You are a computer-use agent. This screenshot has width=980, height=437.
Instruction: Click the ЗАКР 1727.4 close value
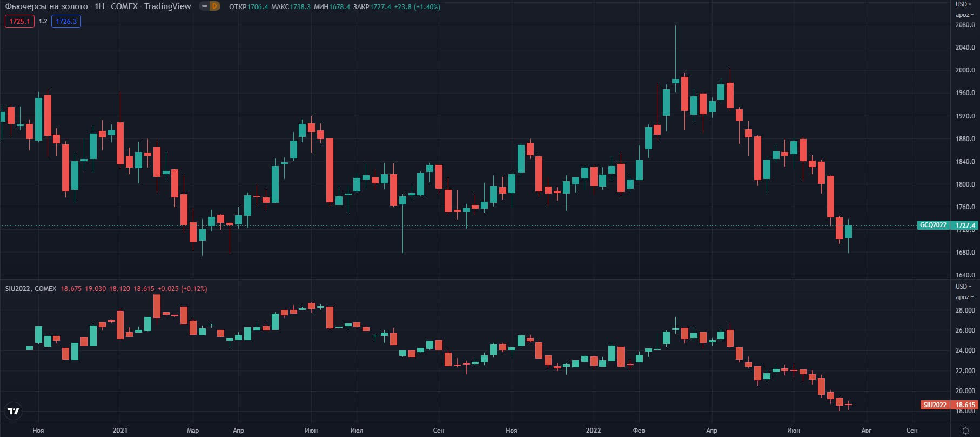coord(372,7)
